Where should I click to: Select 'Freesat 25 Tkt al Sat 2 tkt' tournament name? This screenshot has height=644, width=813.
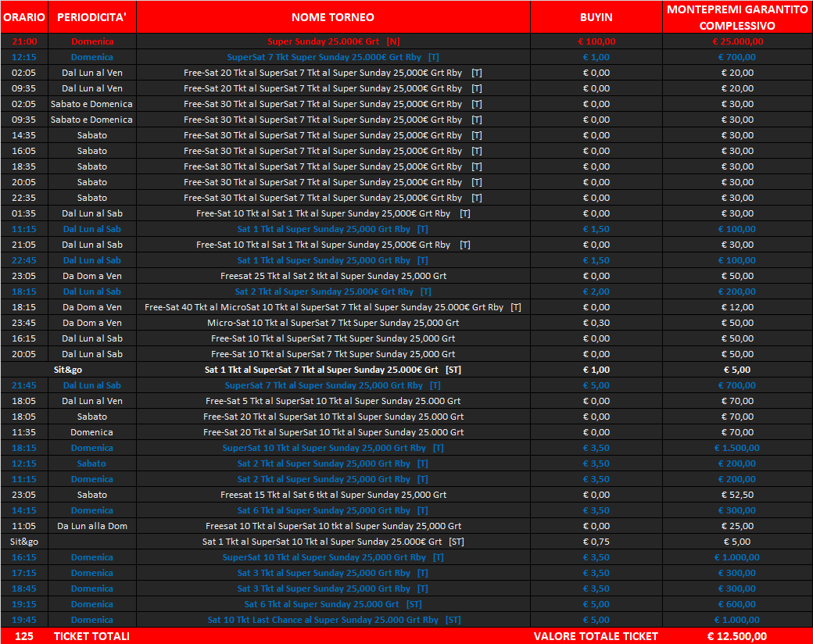333,276
